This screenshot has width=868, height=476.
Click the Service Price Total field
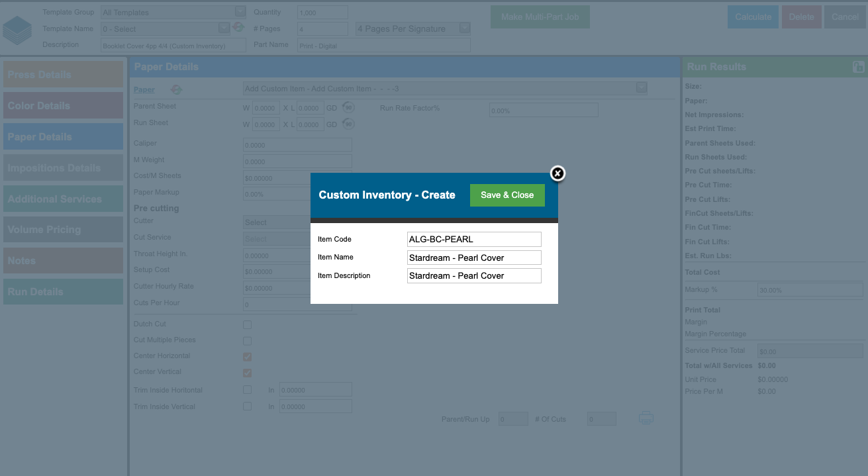click(x=810, y=352)
